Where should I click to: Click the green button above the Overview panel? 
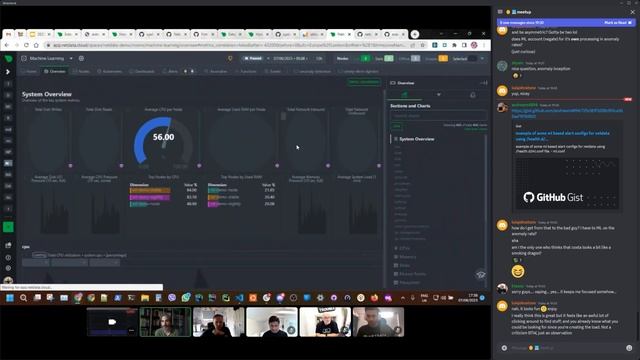(364, 82)
